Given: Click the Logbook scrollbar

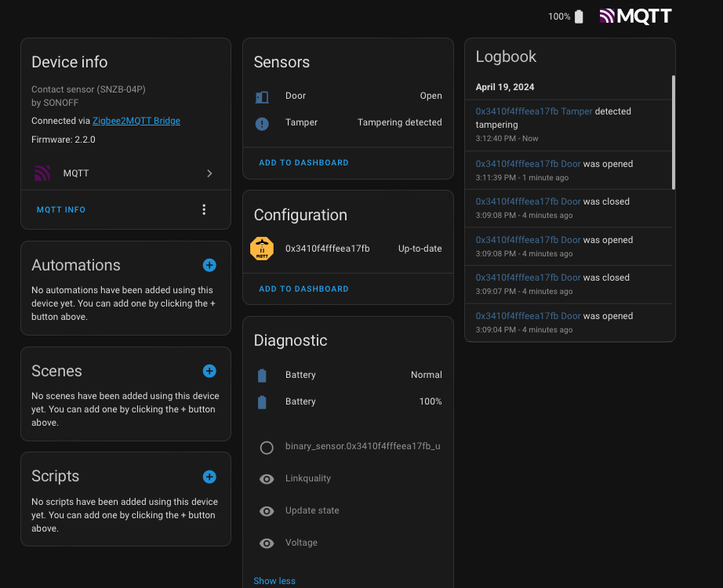Looking at the screenshot, I should point(673,132).
